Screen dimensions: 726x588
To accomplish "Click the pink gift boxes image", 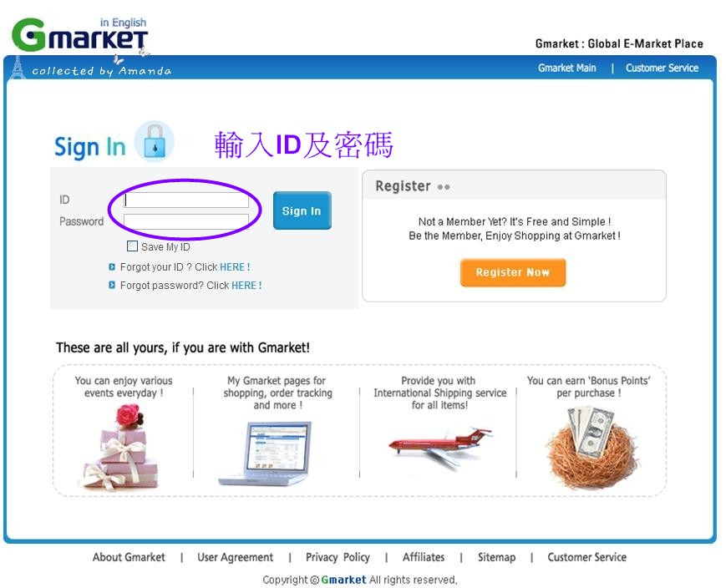I will [122, 447].
